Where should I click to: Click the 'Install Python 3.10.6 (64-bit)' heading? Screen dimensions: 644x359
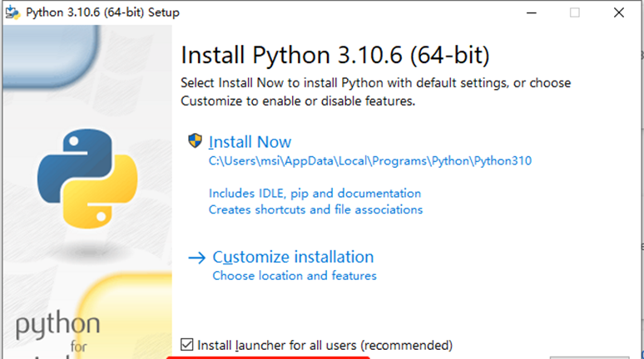(x=335, y=55)
